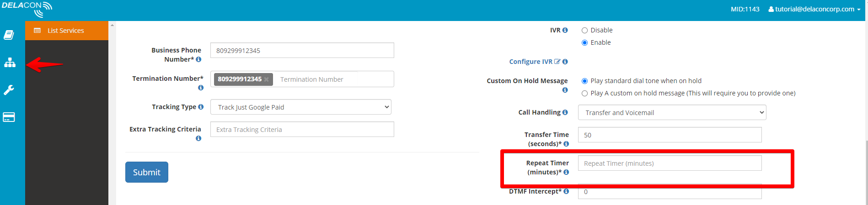The height and width of the screenshot is (205, 868).
Task: Click the info icon beside Transfer Time (seconds)
Action: 566,144
